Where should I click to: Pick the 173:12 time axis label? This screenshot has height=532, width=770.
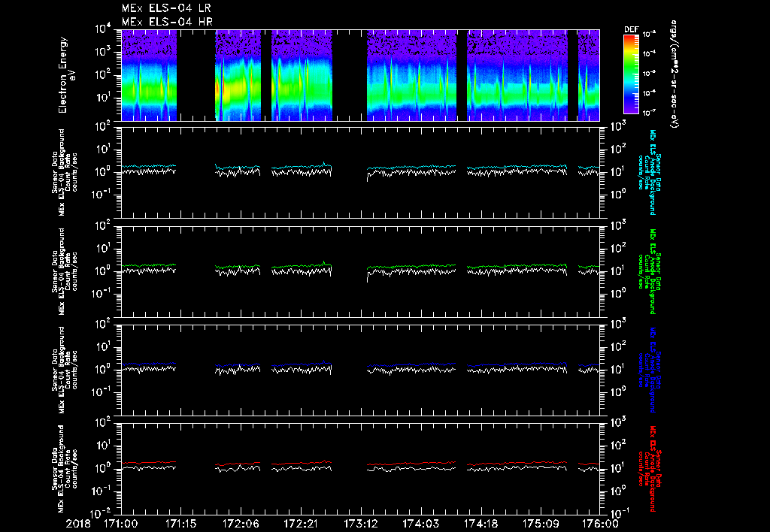tap(361, 523)
